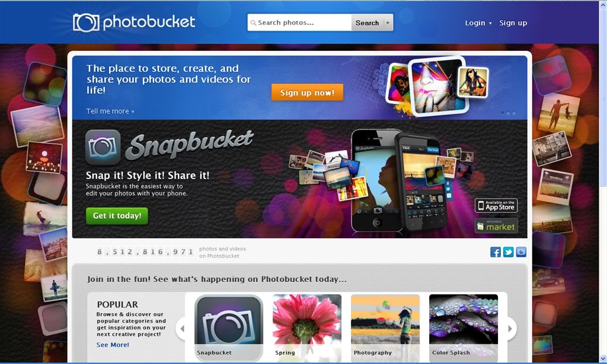Show previous popular categories with left arrow

coord(181,328)
